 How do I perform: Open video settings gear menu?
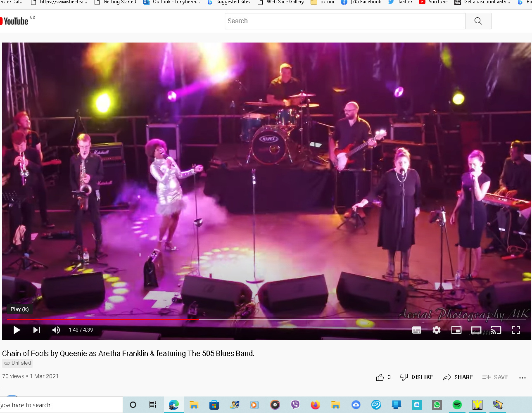[437, 330]
